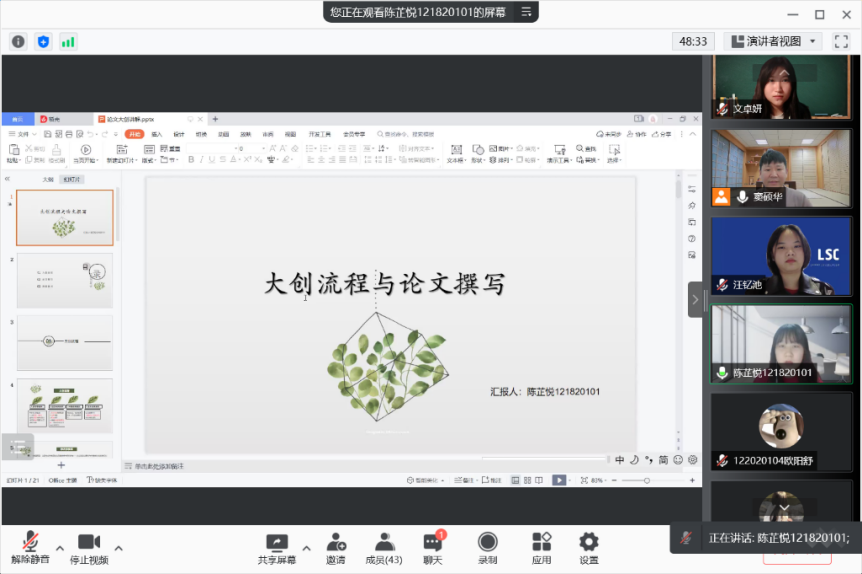Select 汪钇池's video thumbnail
Image resolution: width=862 pixels, height=574 pixels.
click(x=780, y=256)
